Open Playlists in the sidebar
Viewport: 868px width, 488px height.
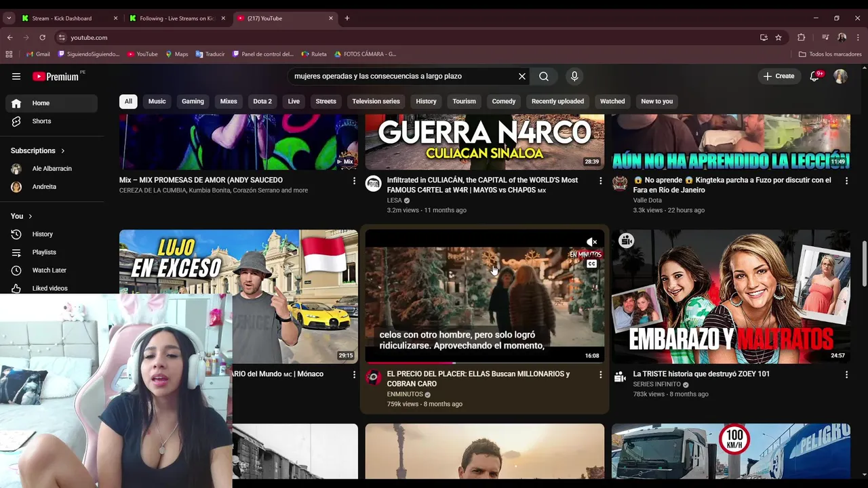pos(52,252)
